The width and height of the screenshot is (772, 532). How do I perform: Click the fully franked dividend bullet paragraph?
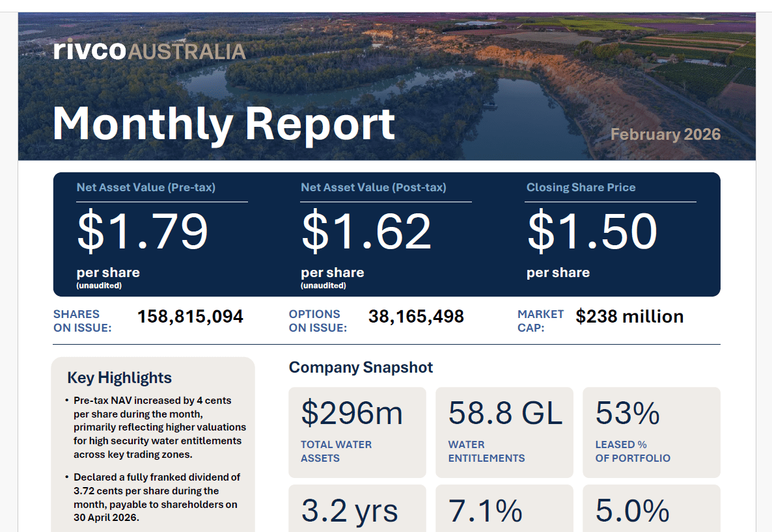pyautogui.click(x=156, y=498)
